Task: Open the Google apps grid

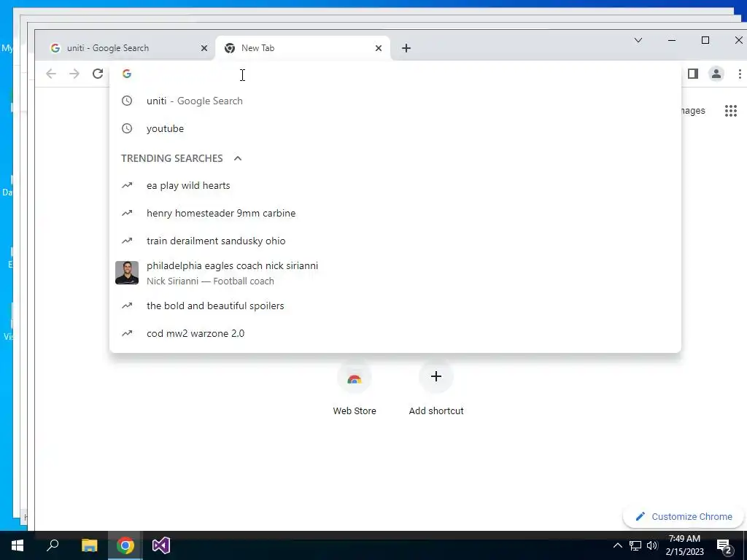Action: click(x=731, y=111)
